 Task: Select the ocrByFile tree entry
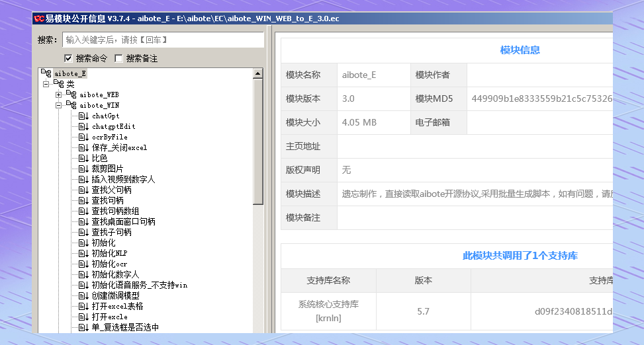[110, 137]
